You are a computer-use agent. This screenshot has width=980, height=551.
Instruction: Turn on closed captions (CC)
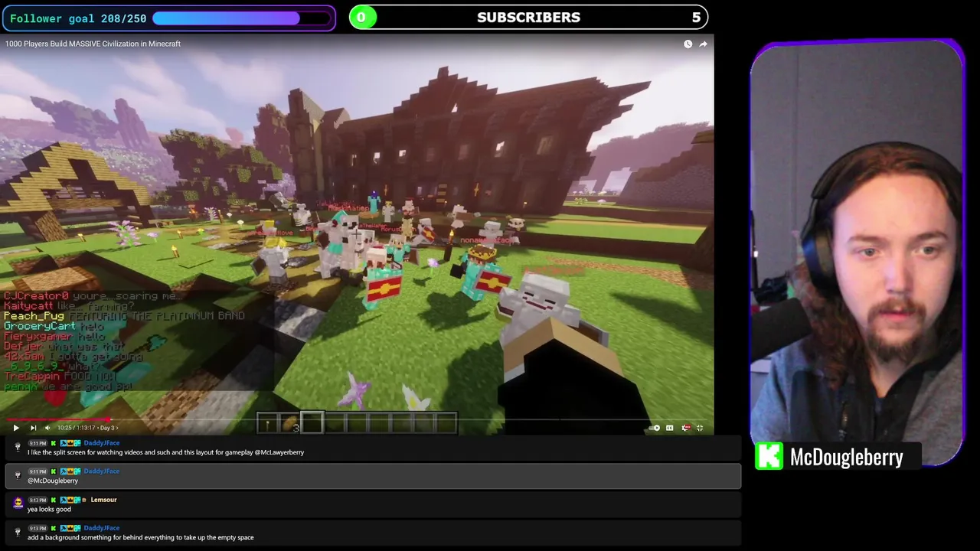670,428
